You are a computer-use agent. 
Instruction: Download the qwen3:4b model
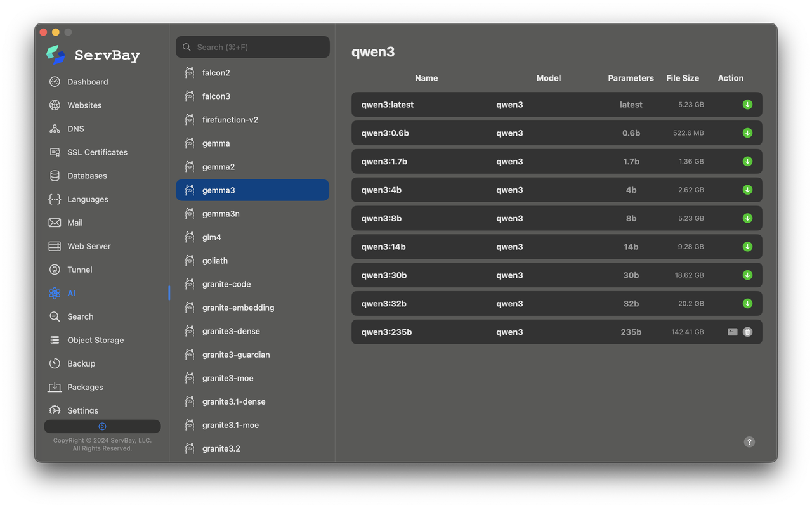tap(747, 190)
